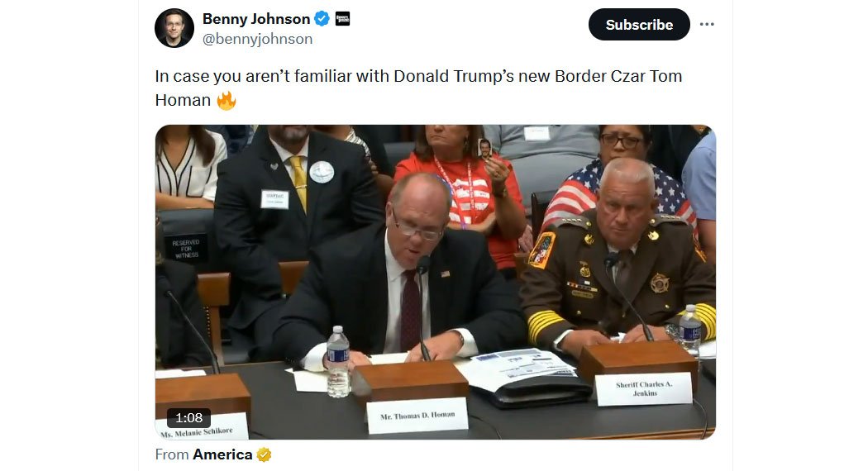Screen dimensions: 868x471
Task: Open the America source account link
Action: [222, 454]
